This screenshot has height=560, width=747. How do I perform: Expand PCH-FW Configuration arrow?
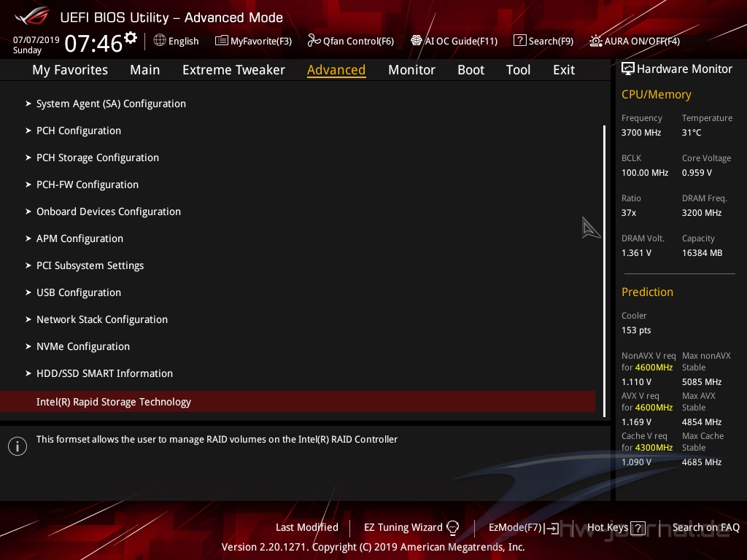tap(28, 184)
